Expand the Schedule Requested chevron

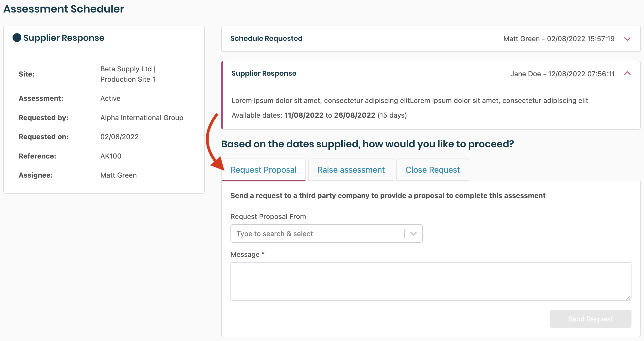627,39
